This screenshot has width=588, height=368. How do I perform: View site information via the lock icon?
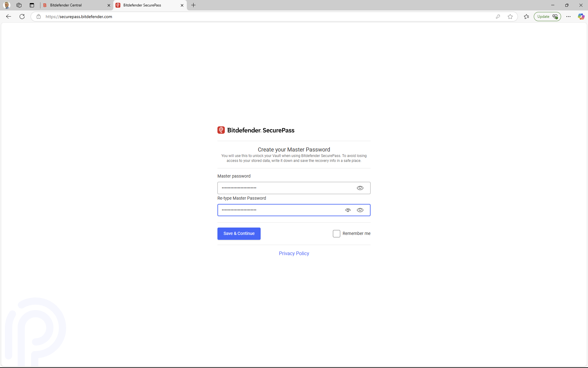point(39,17)
